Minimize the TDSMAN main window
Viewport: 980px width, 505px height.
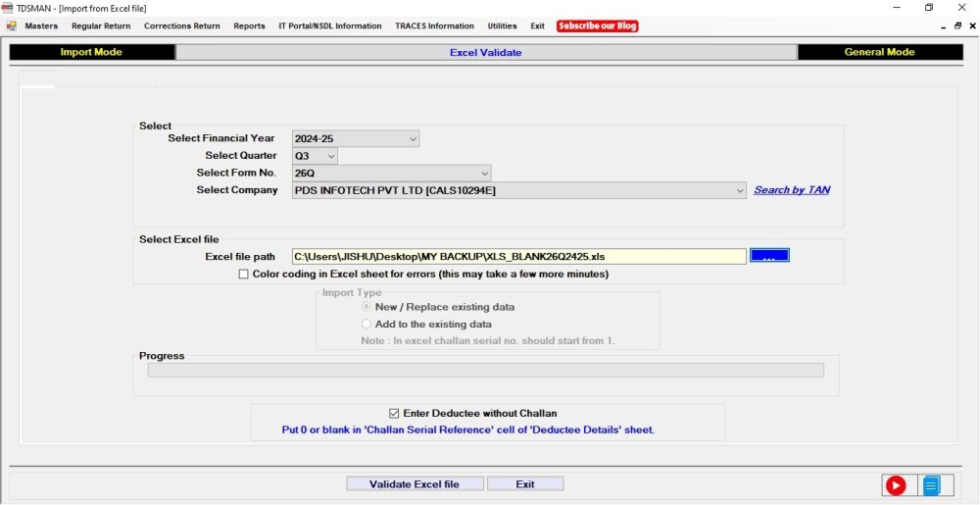point(897,8)
